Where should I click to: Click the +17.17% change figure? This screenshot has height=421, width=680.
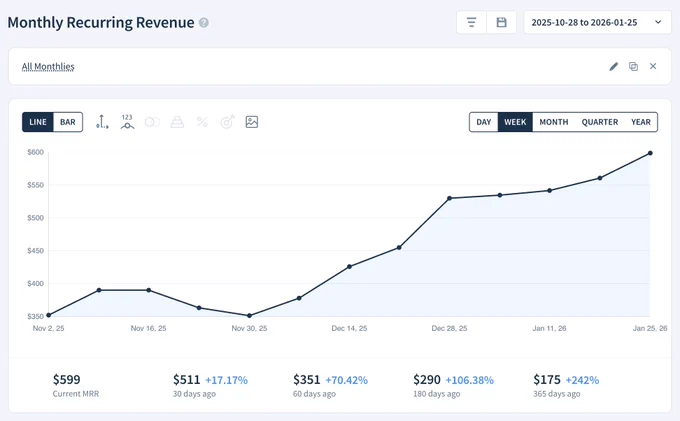coord(226,380)
